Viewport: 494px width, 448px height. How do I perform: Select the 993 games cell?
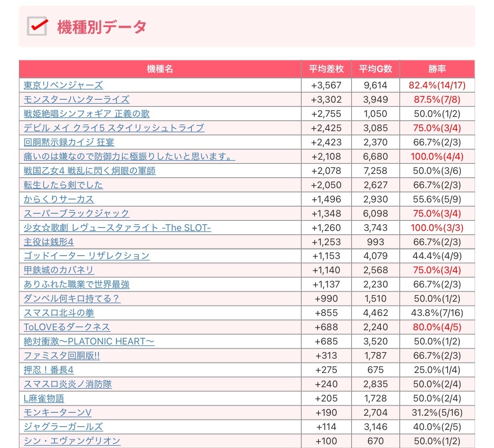tap(375, 242)
